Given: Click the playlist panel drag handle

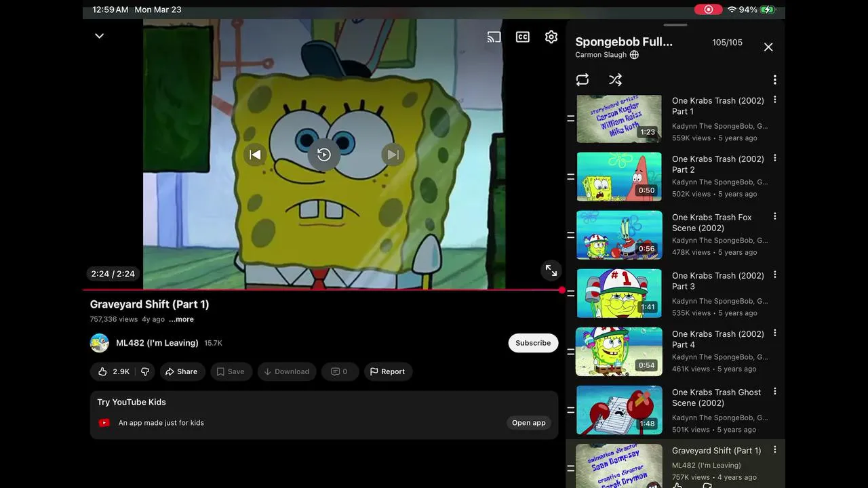Looking at the screenshot, I should (x=675, y=25).
